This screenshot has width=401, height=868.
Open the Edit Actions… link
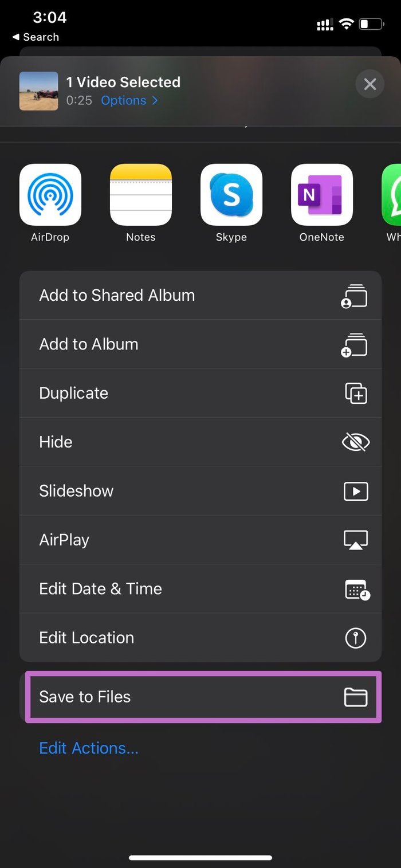(89, 748)
